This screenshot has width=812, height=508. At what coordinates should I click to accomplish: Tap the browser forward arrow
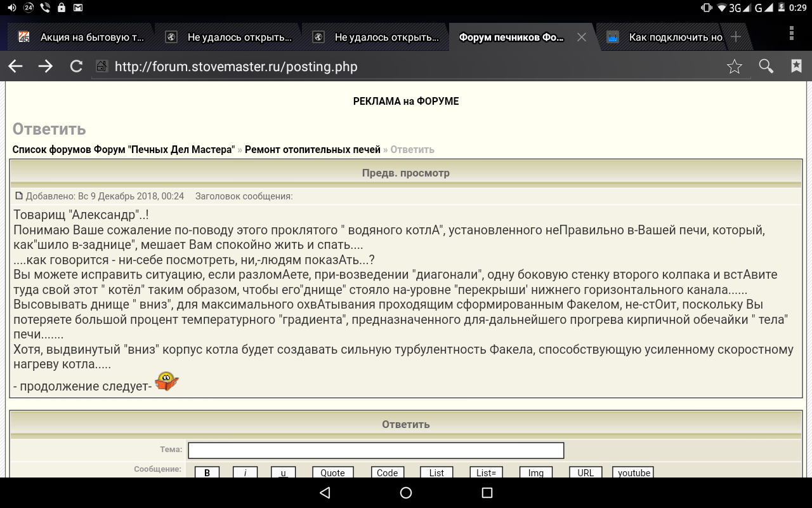click(46, 66)
